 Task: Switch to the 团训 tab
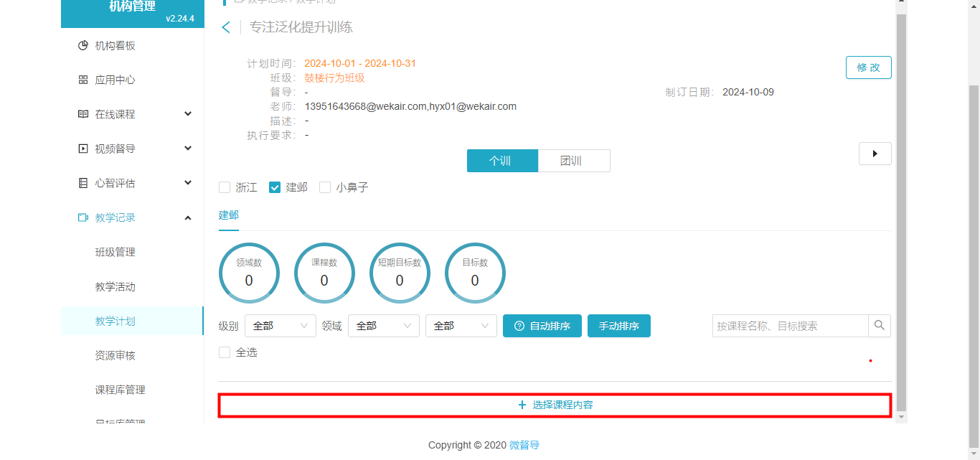pyautogui.click(x=574, y=161)
